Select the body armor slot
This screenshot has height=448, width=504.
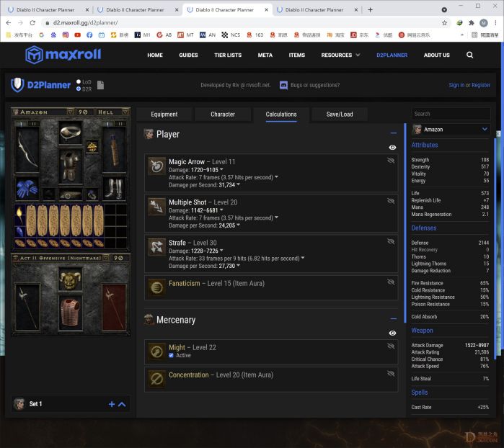(71, 166)
